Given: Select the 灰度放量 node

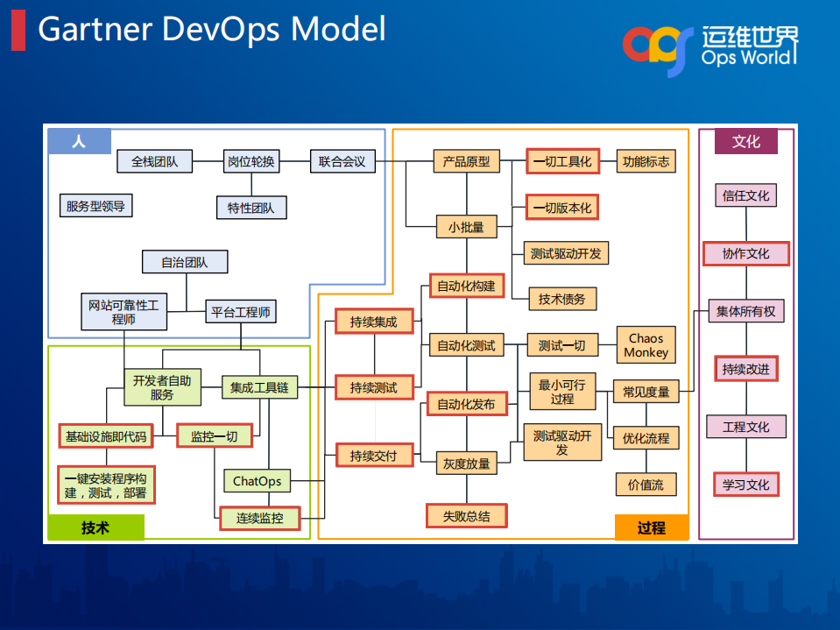Looking at the screenshot, I should point(464,464).
